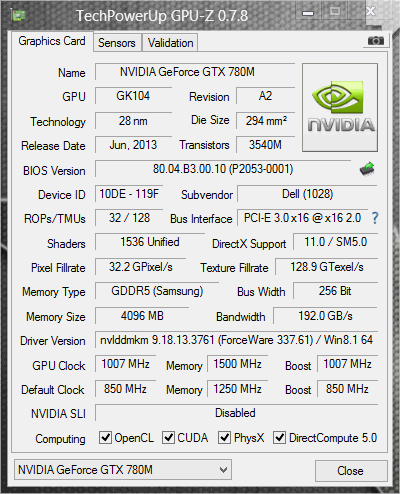Toggle the DirectCompute 5.0 checkbox
400x494 pixels.
[x=279, y=437]
